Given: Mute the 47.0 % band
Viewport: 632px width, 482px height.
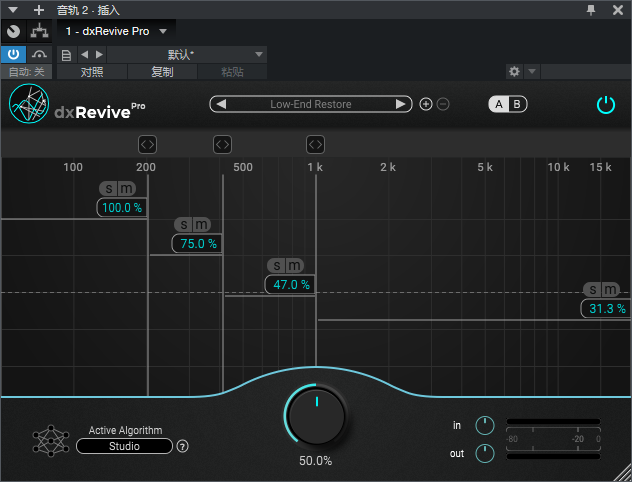Looking at the screenshot, I should click(294, 266).
